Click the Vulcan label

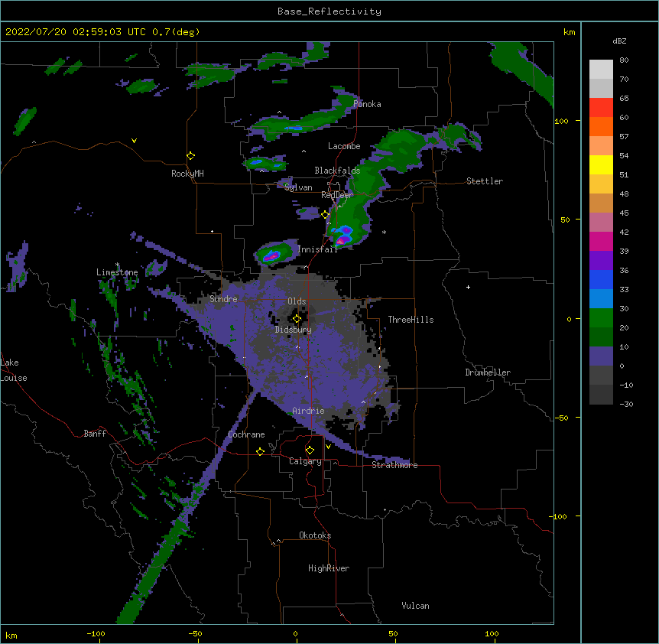coord(415,606)
